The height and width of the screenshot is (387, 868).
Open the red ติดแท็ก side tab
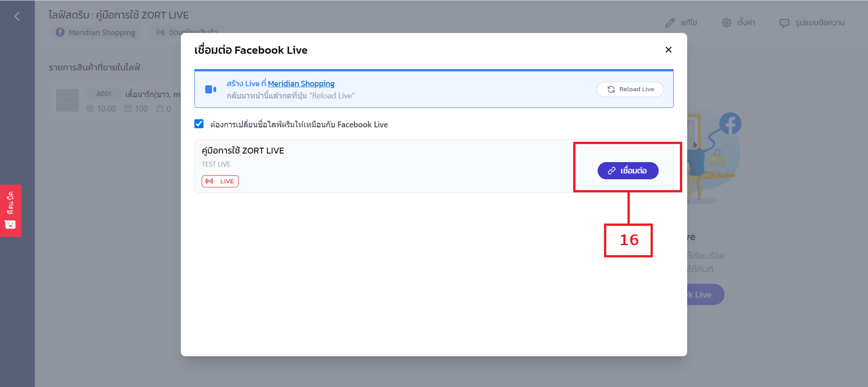10,210
